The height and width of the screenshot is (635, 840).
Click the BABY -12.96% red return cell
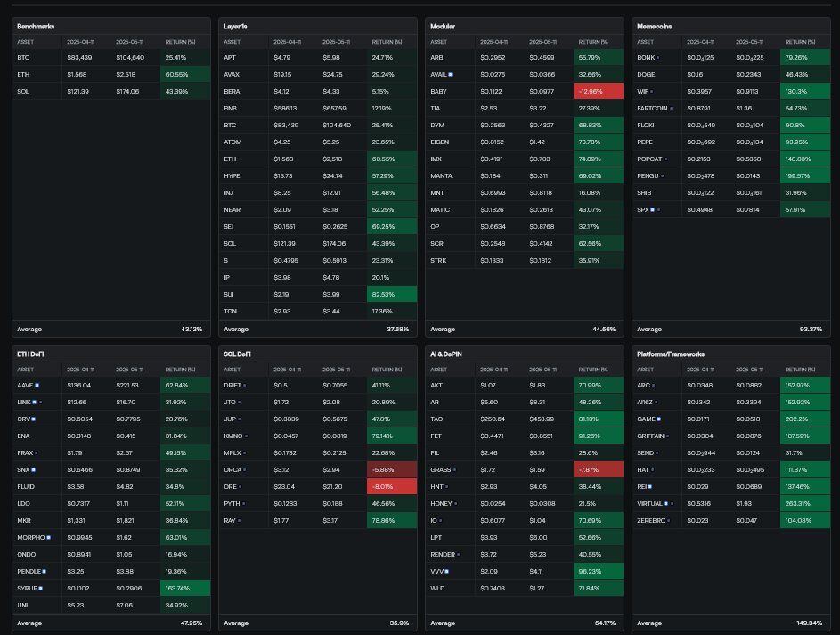tap(599, 92)
